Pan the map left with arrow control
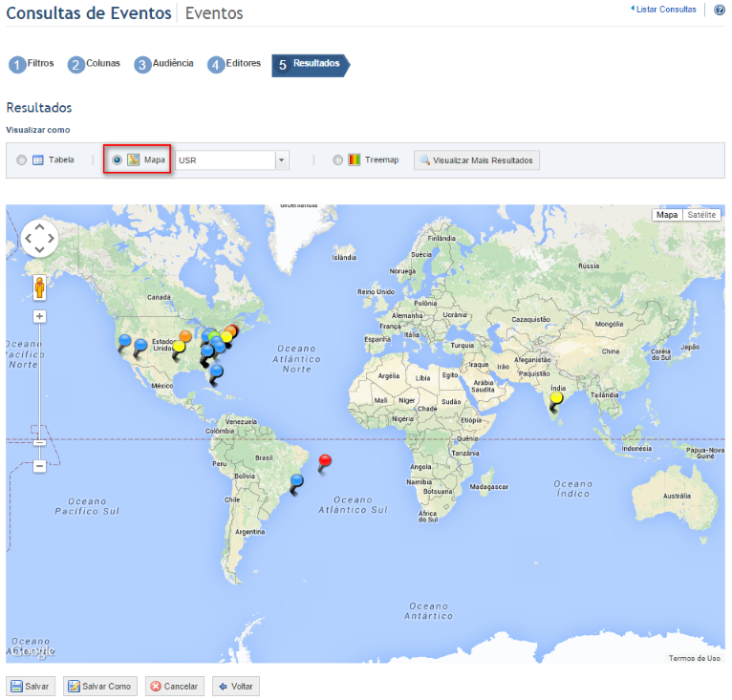Image resolution: width=732 pixels, height=700 pixels. (28, 239)
